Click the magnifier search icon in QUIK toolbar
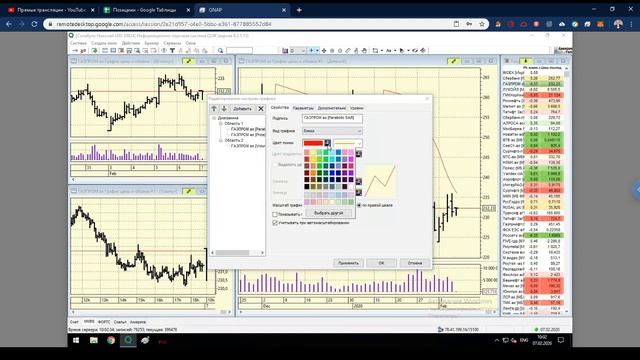 click(220, 51)
